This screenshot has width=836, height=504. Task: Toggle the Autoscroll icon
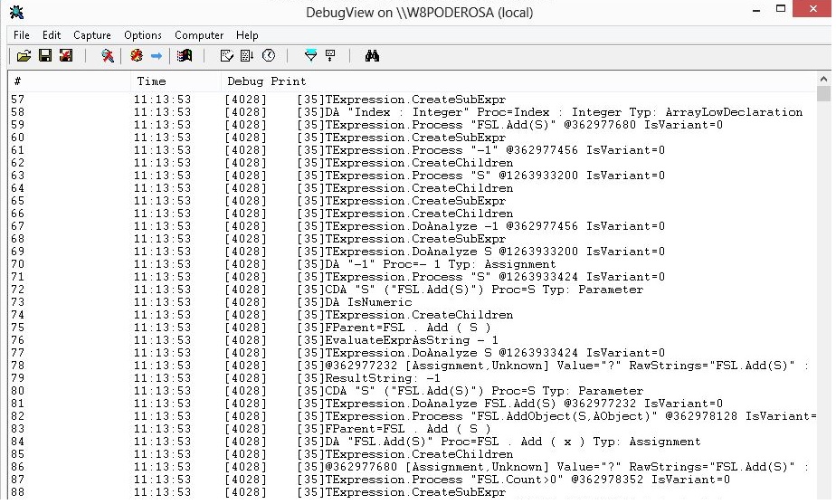[247, 55]
